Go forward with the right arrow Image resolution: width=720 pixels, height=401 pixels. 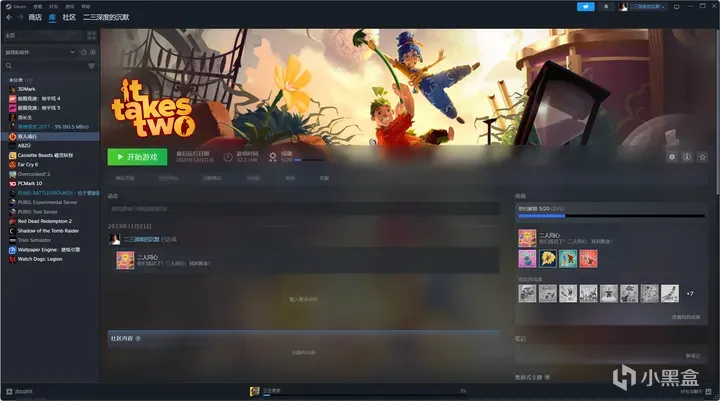(x=20, y=17)
